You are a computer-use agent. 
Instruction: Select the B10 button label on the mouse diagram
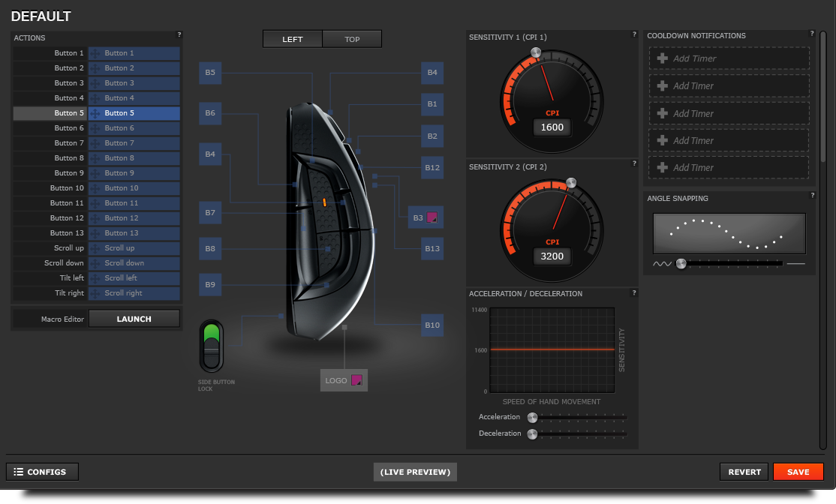432,325
